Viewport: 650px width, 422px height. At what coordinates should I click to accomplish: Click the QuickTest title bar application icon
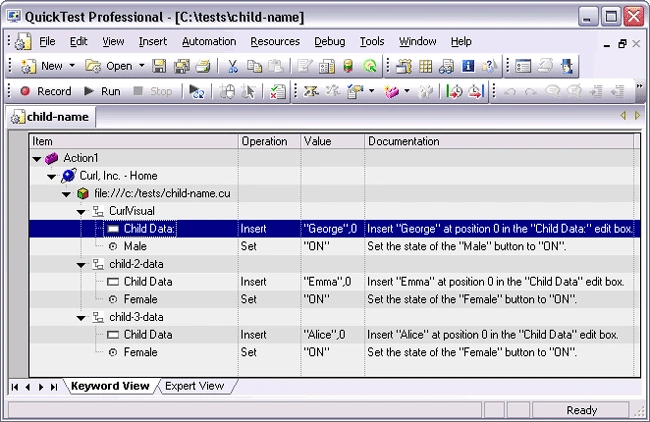[14, 17]
